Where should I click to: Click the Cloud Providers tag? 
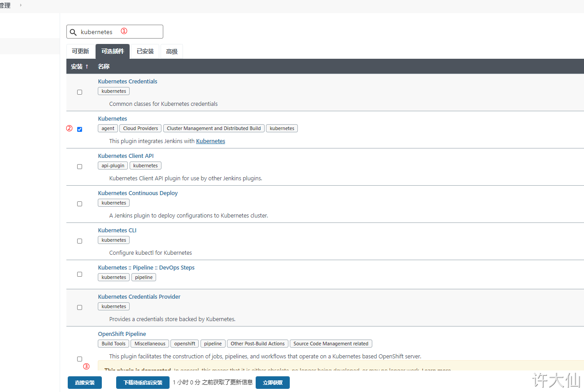point(140,128)
